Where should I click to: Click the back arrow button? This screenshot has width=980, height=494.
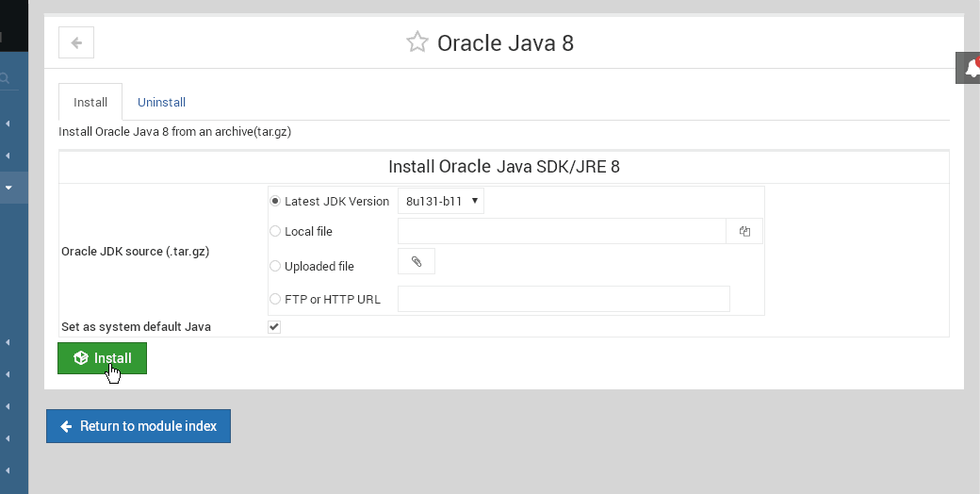click(76, 42)
